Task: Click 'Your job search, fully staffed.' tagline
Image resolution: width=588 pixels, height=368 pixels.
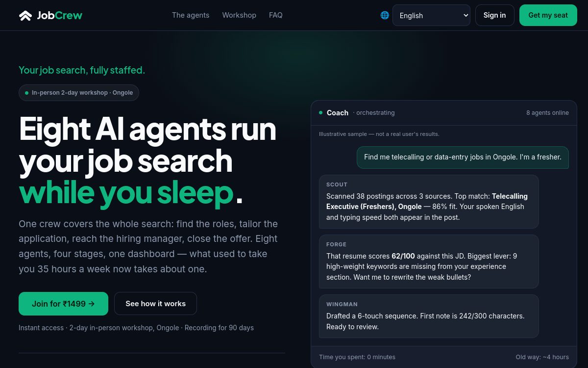Action: point(82,70)
